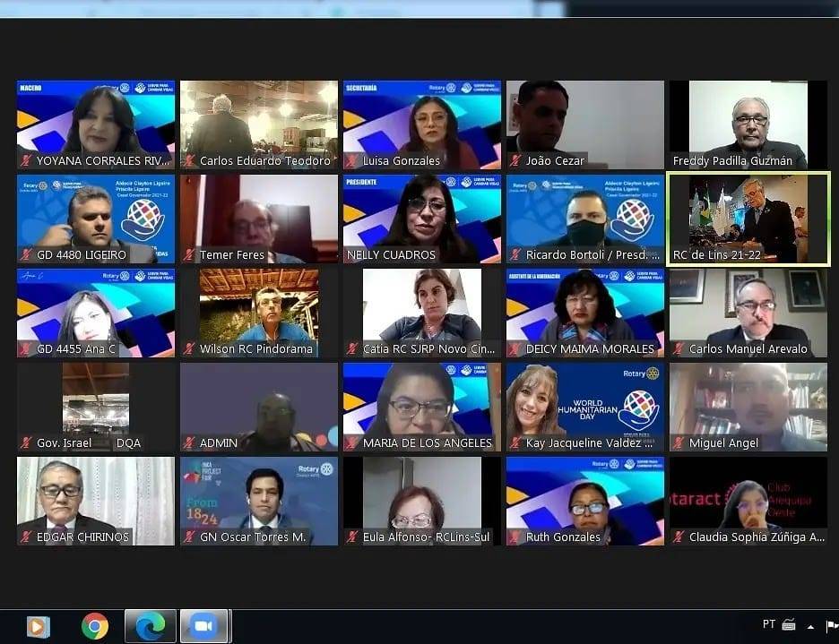
Task: Click the ADMIN participant video tile
Action: pos(258,406)
